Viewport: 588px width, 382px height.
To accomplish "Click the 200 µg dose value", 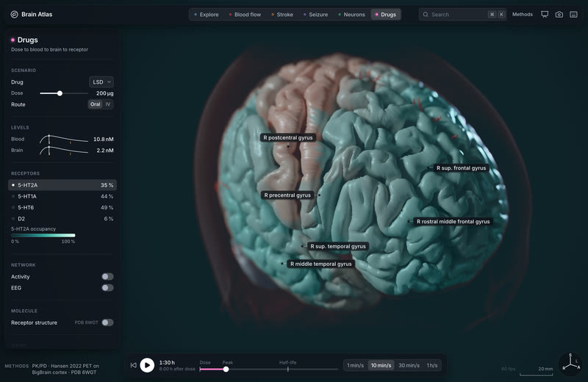I will 104,93.
